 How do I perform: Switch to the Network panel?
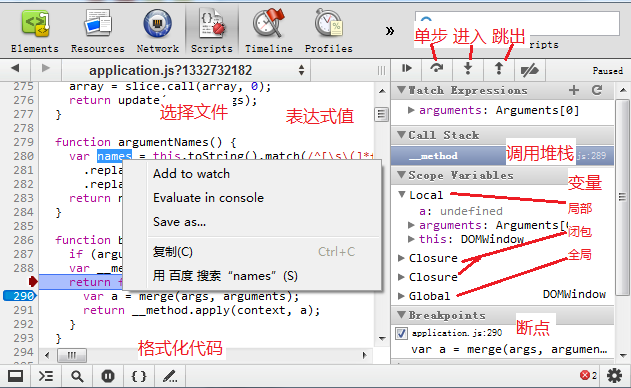coord(157,31)
